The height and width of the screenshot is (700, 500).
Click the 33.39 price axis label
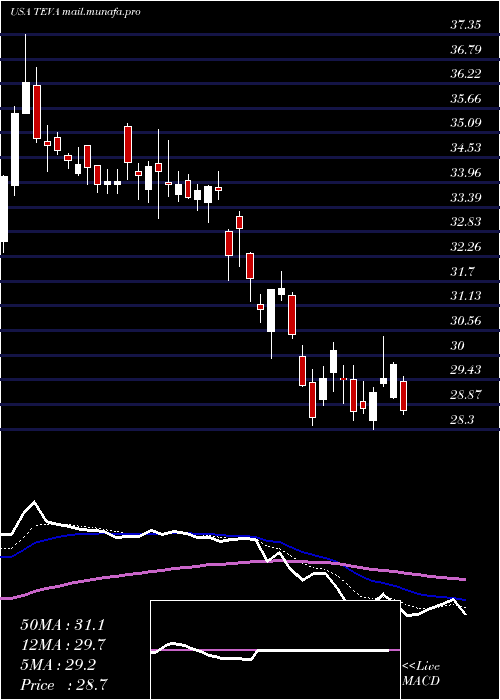click(466, 197)
